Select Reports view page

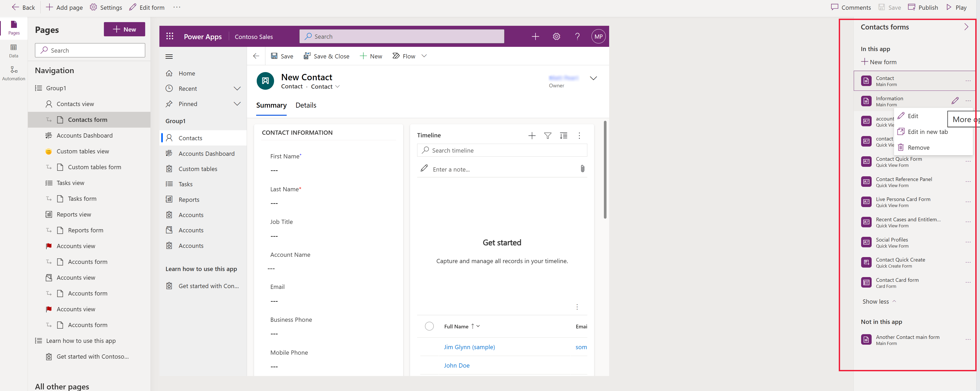(x=89, y=214)
